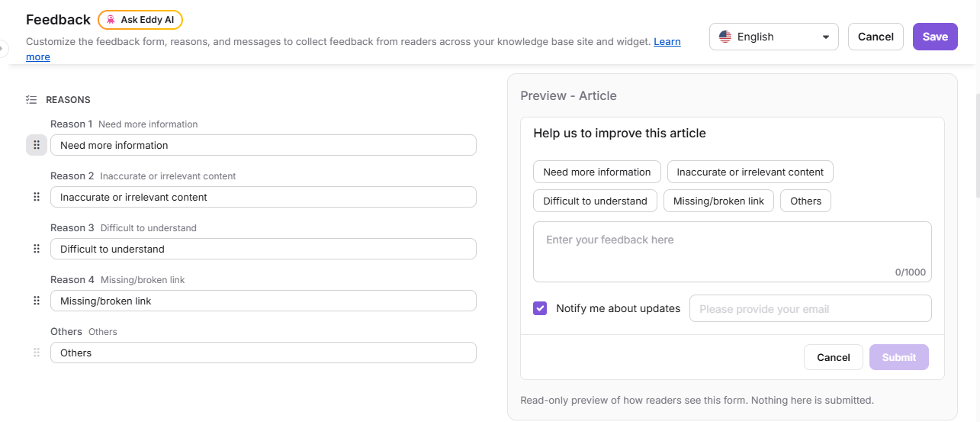Click the drag handle beside Others field
Image resolution: width=980 pixels, height=422 pixels.
36,353
